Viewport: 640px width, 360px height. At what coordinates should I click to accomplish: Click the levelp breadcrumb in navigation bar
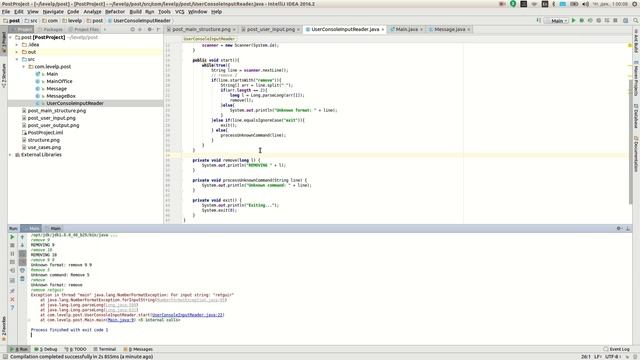pos(72,20)
